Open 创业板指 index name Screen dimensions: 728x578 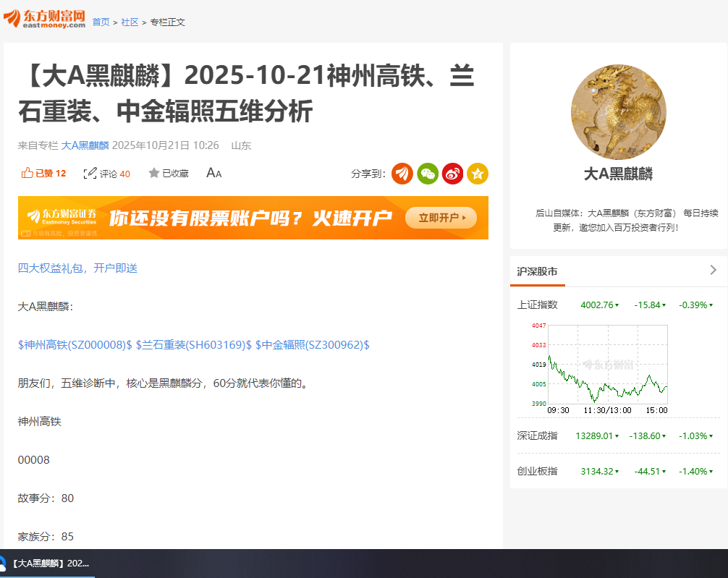coord(537,471)
